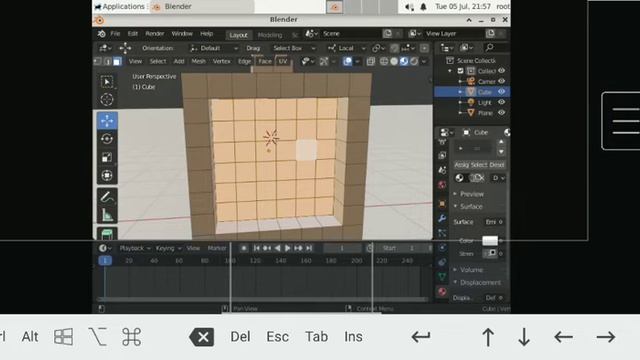Screen dimensions: 640x360
Task: Open the Render menu
Action: pyautogui.click(x=155, y=33)
